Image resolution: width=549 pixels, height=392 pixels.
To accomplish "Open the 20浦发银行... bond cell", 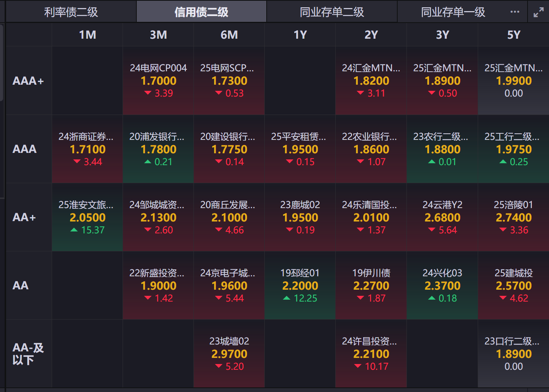I will click(158, 149).
